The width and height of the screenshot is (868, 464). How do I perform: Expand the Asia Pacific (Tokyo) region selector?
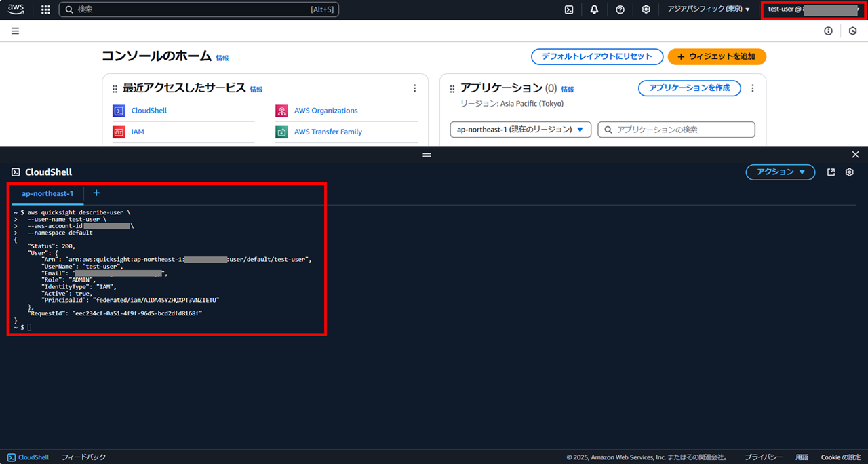709,9
